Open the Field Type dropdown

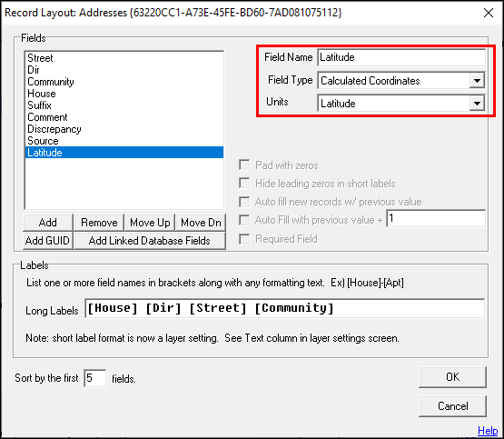click(x=477, y=80)
